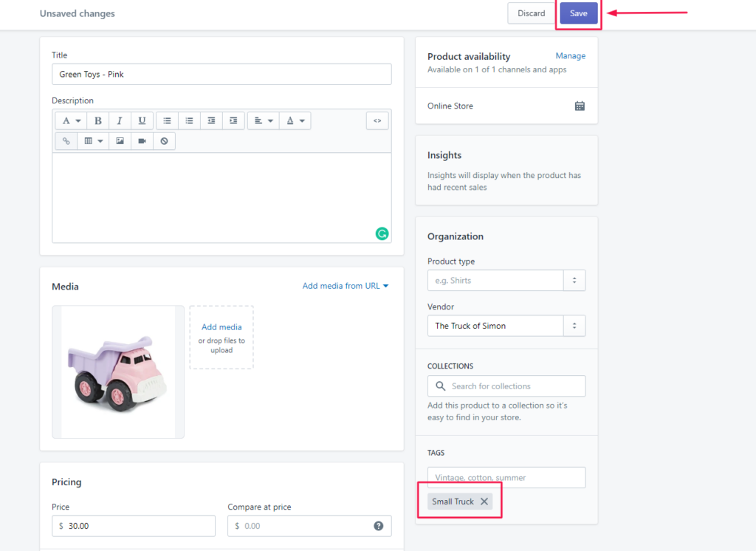The image size is (756, 551).
Task: Show HTML source view of description
Action: tap(377, 120)
